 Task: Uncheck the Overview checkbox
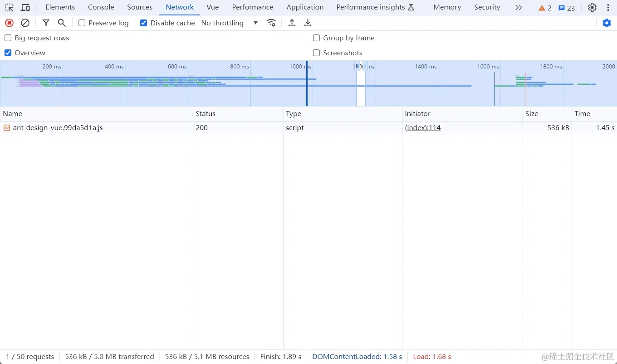point(8,53)
